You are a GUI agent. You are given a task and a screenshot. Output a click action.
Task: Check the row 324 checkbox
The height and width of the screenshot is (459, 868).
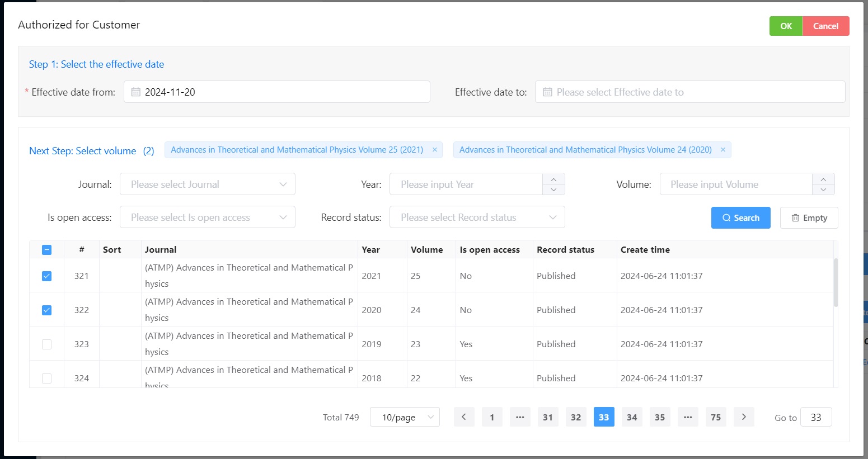click(x=46, y=378)
